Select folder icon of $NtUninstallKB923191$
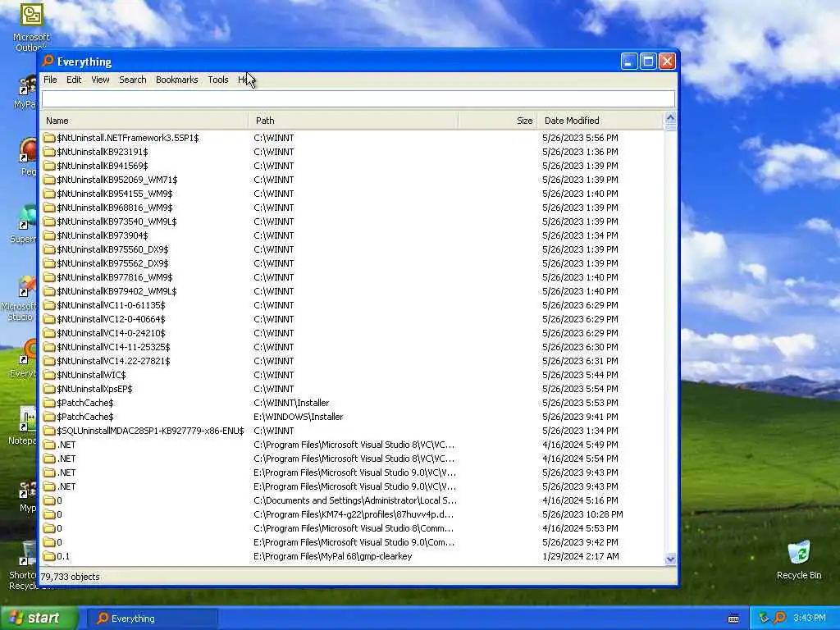This screenshot has height=630, width=840. coord(49,152)
